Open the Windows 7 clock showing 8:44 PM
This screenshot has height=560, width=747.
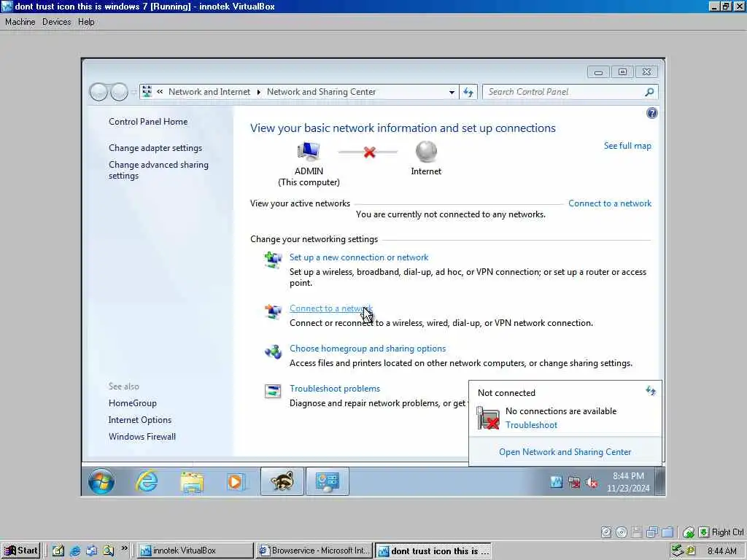point(628,482)
